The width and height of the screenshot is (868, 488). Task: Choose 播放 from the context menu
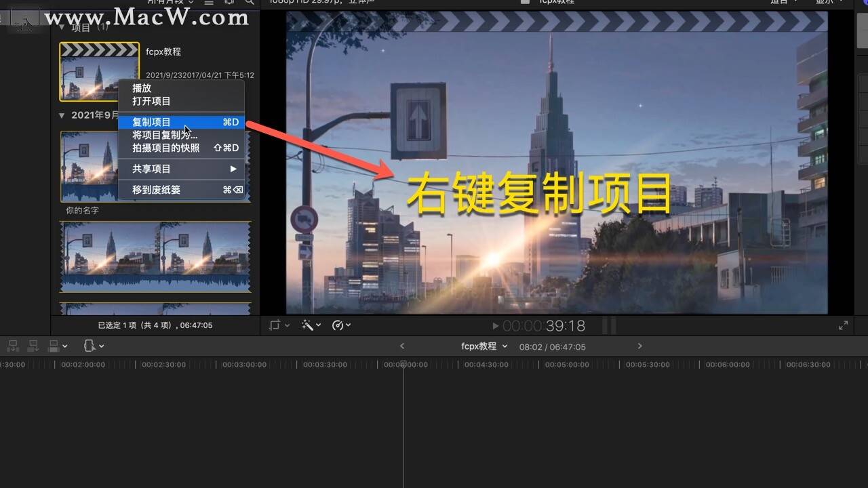[181, 88]
